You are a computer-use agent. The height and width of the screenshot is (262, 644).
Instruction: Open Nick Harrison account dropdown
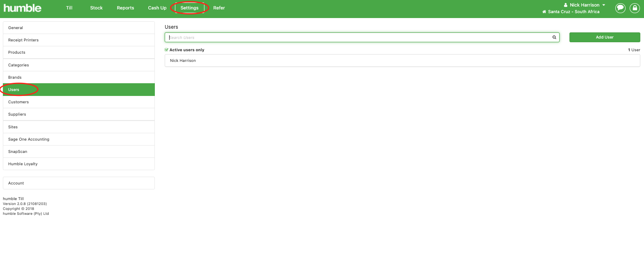(x=585, y=5)
